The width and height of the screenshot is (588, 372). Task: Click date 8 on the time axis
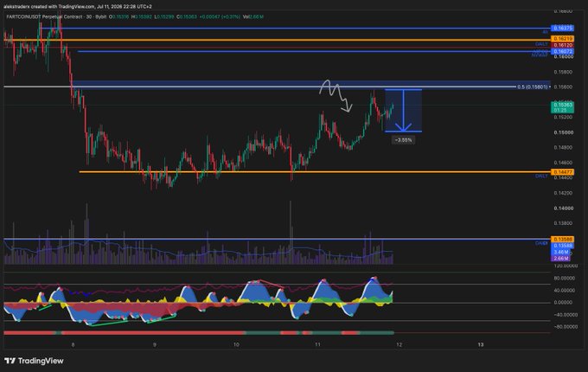(x=73, y=344)
